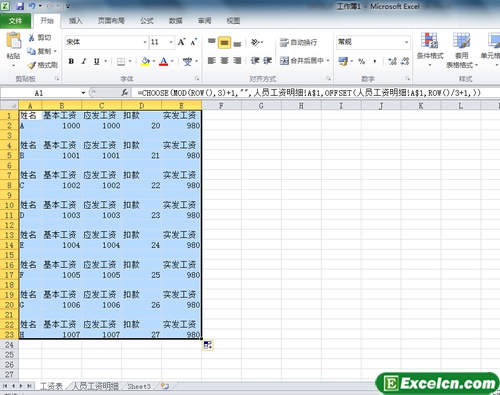Click inside the formula bar with the CHOOSE formula
This screenshot has width=500, height=395.
tap(315, 93)
